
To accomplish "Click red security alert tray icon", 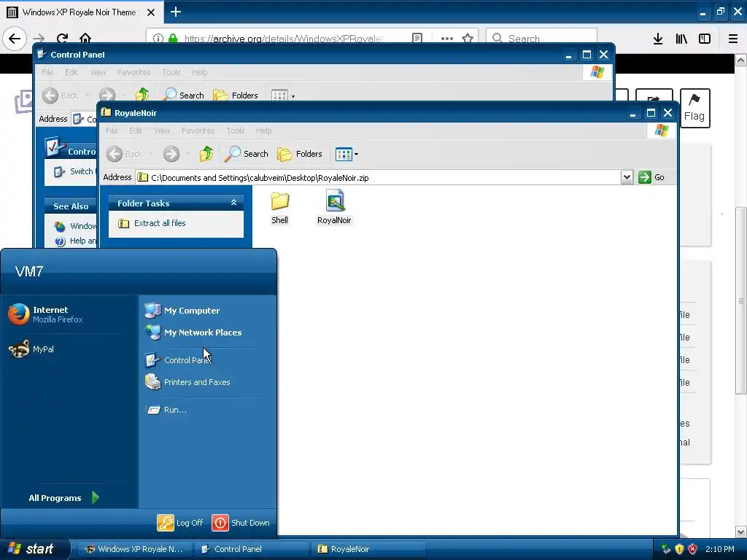I will coord(693,549).
